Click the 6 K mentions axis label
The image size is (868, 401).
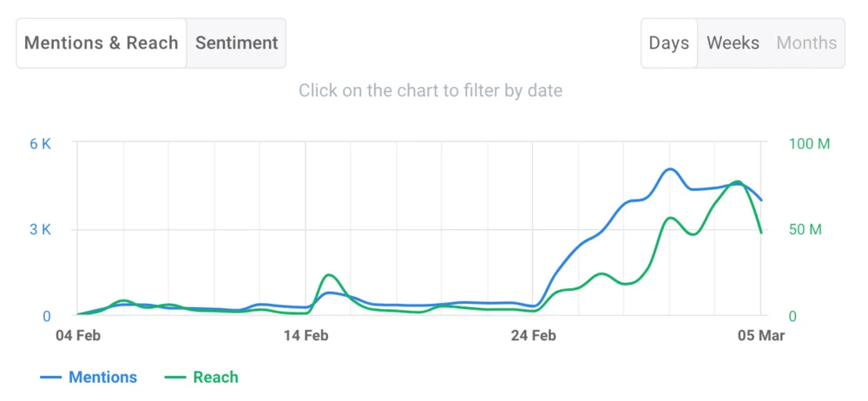coord(41,144)
